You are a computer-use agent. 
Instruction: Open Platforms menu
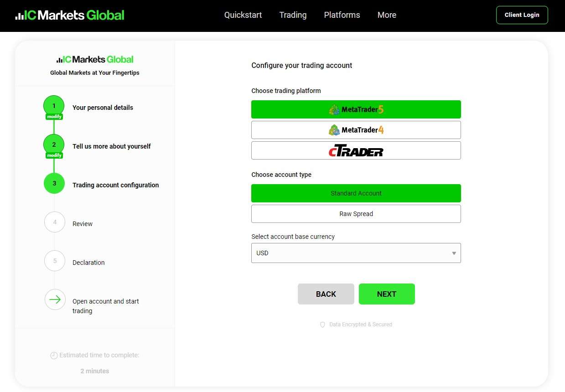(342, 15)
